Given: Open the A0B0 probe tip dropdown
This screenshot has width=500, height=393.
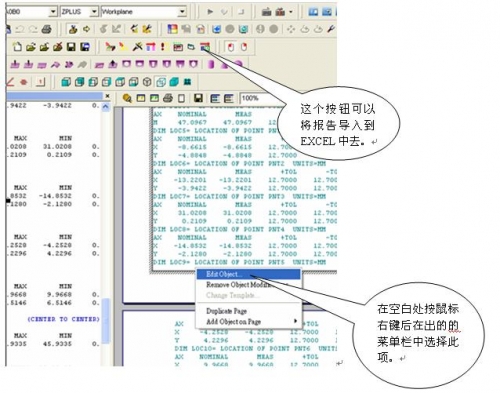Looking at the screenshot, I should [53, 12].
